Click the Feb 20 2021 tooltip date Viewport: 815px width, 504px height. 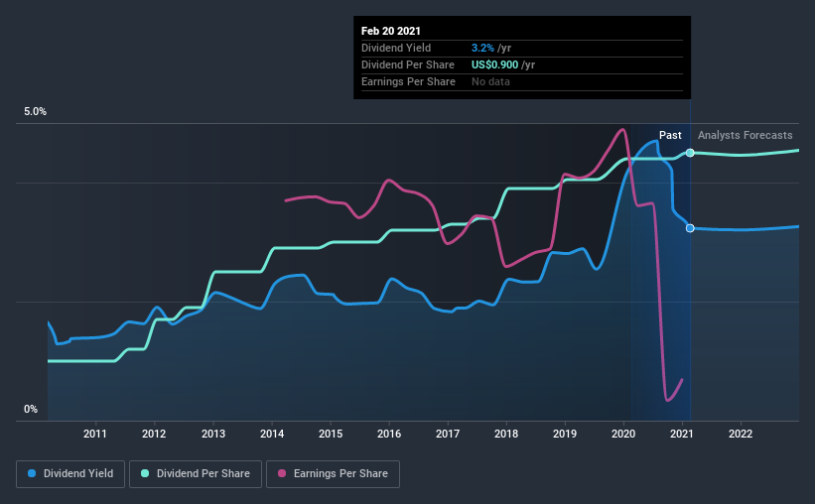point(391,31)
